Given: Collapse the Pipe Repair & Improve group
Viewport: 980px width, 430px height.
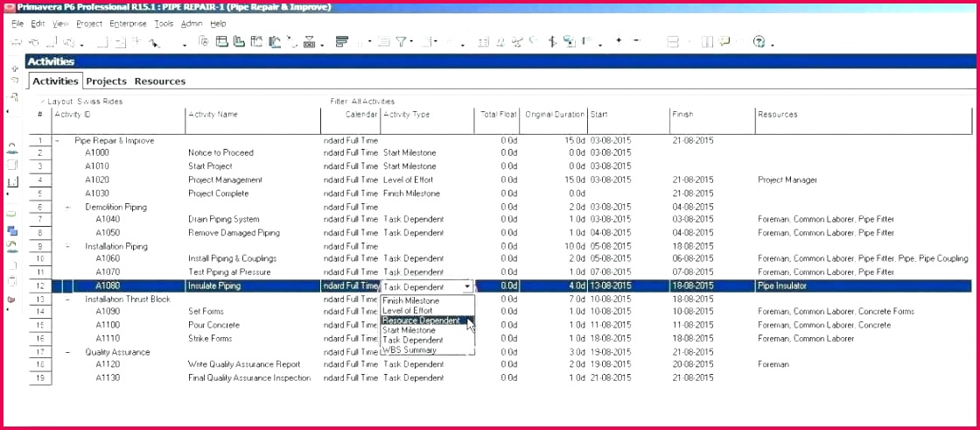Looking at the screenshot, I should (58, 141).
